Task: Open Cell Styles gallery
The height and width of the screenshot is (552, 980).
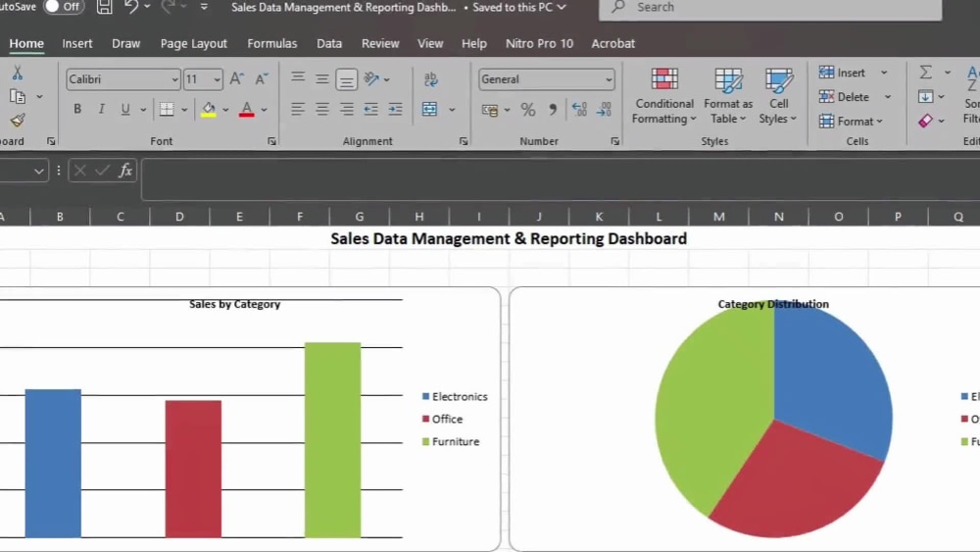Action: pos(778,96)
